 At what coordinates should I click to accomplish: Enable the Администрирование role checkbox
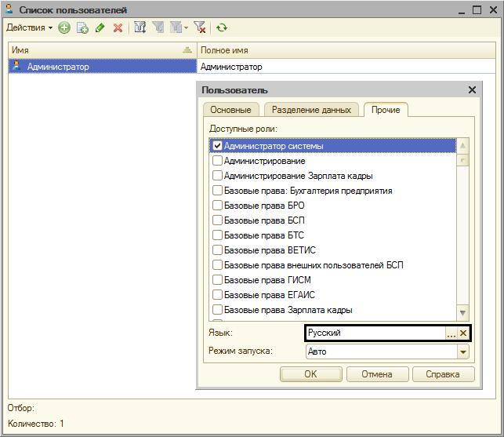[x=218, y=161]
